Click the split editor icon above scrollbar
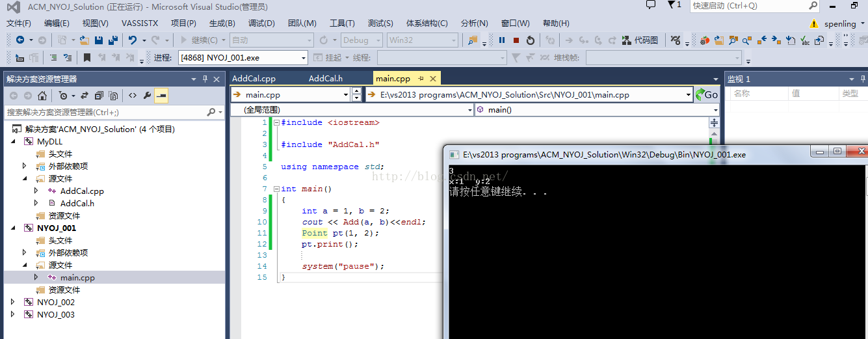The width and height of the screenshot is (868, 339). [715, 122]
